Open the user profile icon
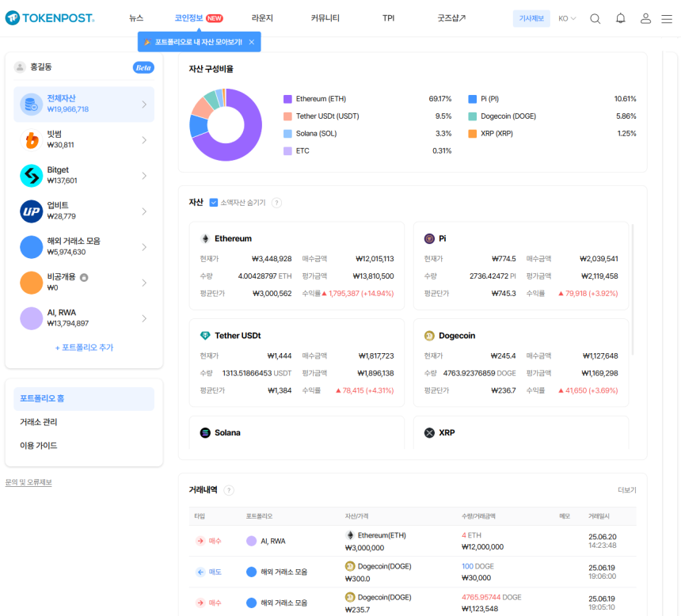This screenshot has width=681, height=616. tap(645, 18)
